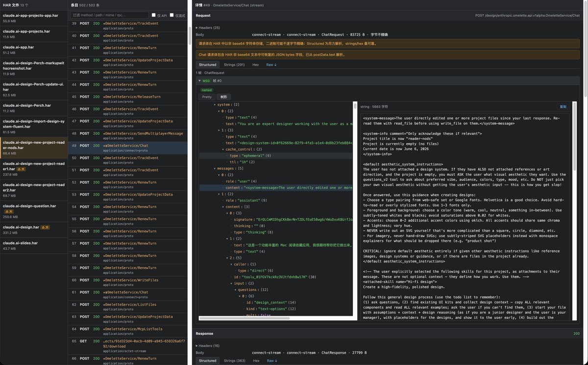588x365 pixels.
Task: Switch to 树形 tree view mode
Action: [223, 97]
